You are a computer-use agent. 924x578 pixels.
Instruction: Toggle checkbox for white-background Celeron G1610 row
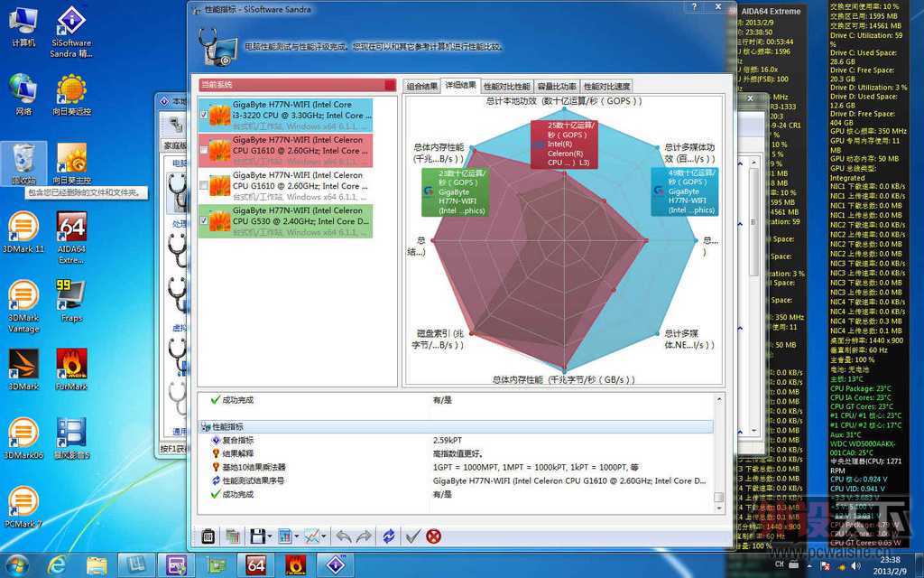pyautogui.click(x=204, y=186)
